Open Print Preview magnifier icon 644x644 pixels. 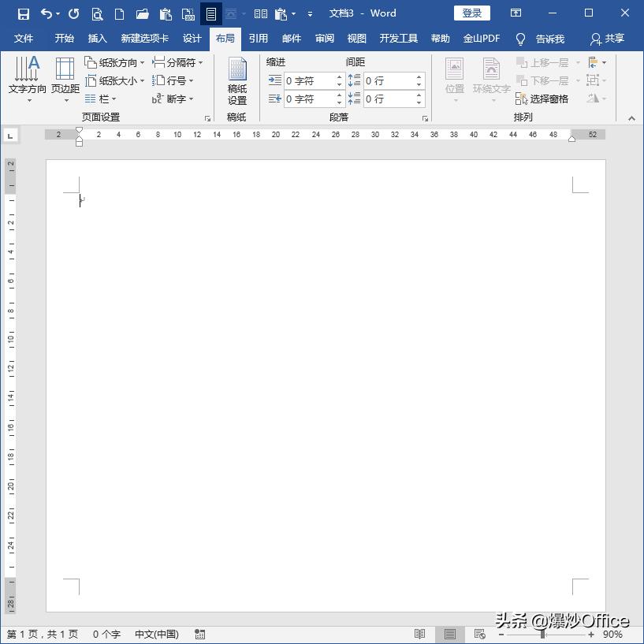(x=97, y=14)
